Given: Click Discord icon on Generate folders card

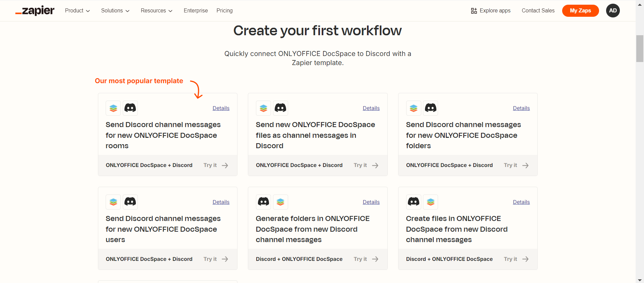Looking at the screenshot, I should click(263, 202).
